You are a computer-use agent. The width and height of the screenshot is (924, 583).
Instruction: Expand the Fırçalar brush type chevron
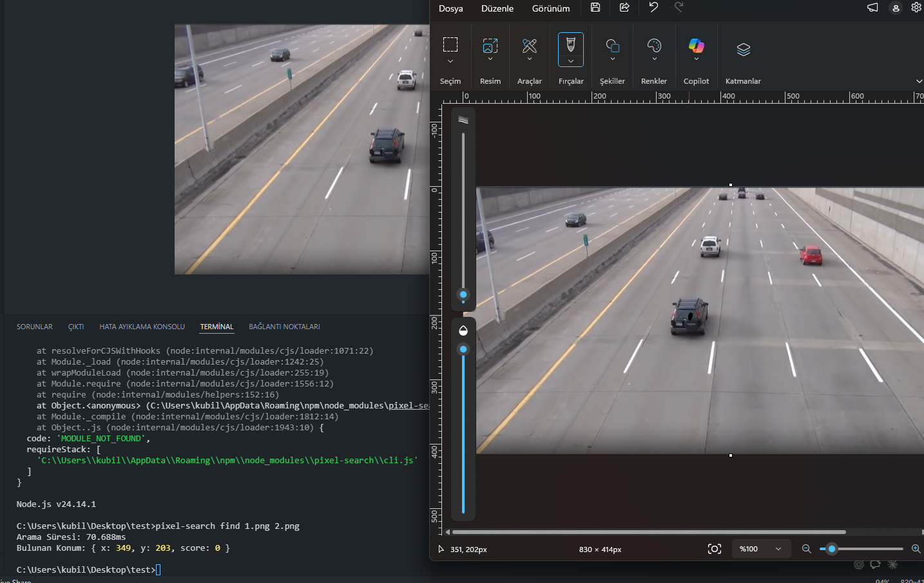[x=571, y=61]
